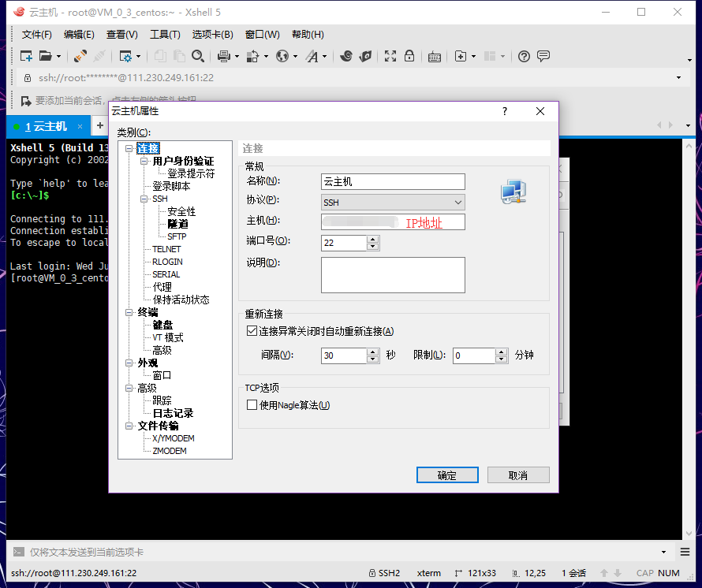Image resolution: width=702 pixels, height=588 pixels.
Task: Click the Font letter A icon
Action: coord(312,57)
